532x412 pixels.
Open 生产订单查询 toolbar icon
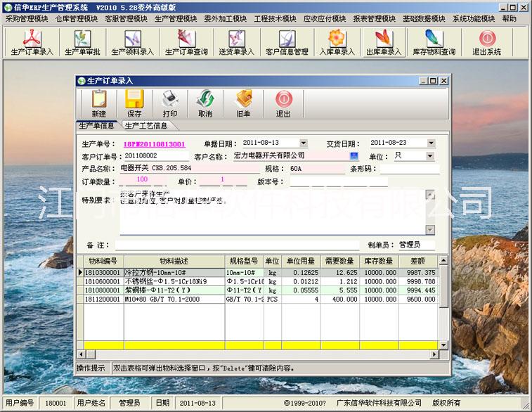[186, 42]
